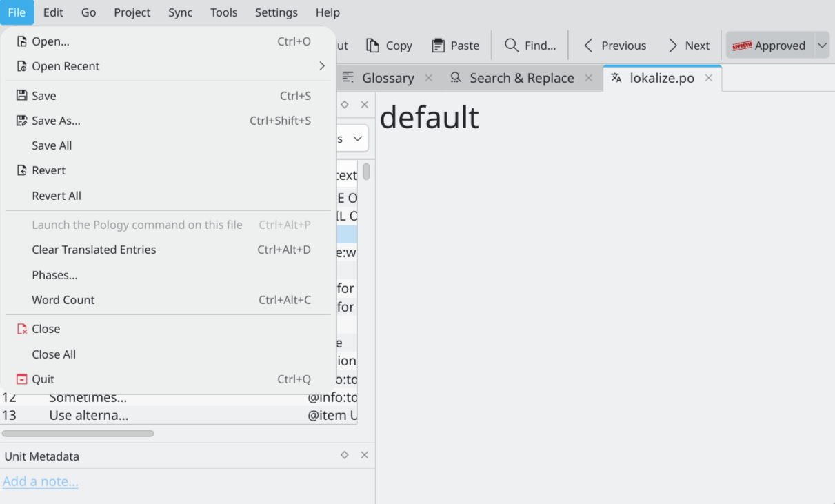Screen dimensions: 835x504
Task: Toggle the Approved stamp button
Action: pos(769,46)
